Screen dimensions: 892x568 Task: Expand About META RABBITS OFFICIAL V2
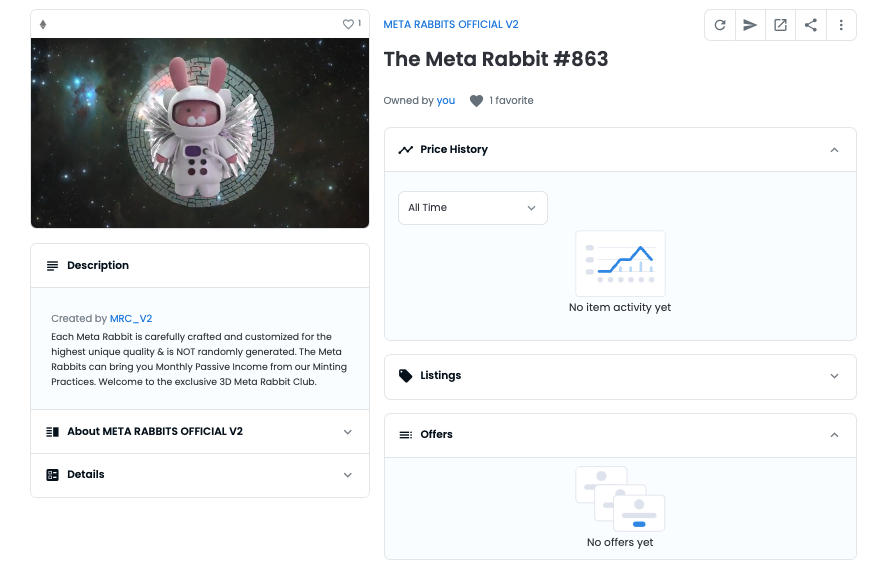tap(348, 432)
